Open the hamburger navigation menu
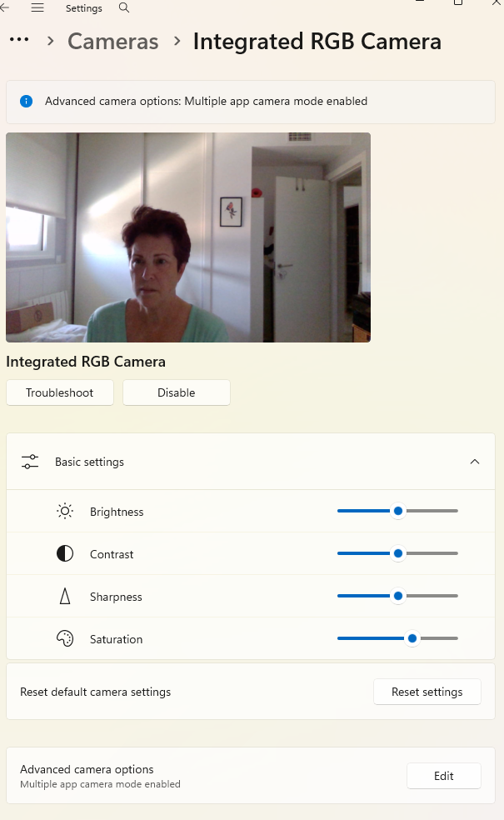The width and height of the screenshot is (504, 820). click(x=37, y=7)
